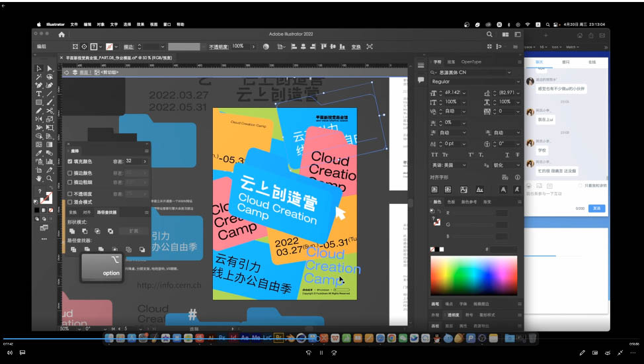Switch to the OpenType tab
644x364 pixels.
click(x=471, y=62)
